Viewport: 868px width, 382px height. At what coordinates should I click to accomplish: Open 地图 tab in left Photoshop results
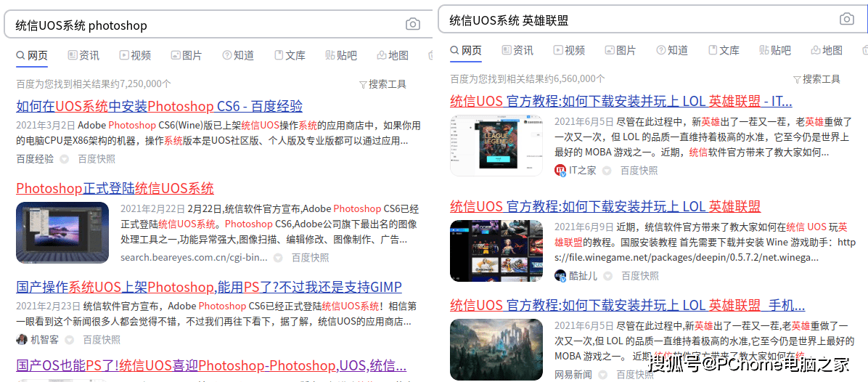click(393, 55)
